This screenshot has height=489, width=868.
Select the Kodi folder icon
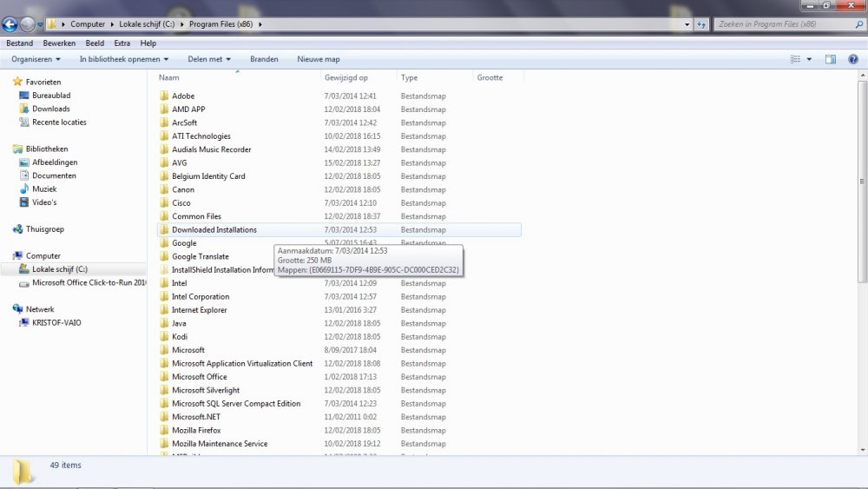coord(164,336)
